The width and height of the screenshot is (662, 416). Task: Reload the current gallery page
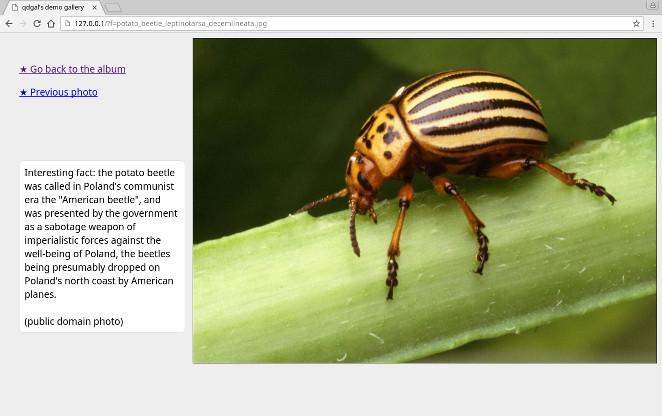coord(36,23)
